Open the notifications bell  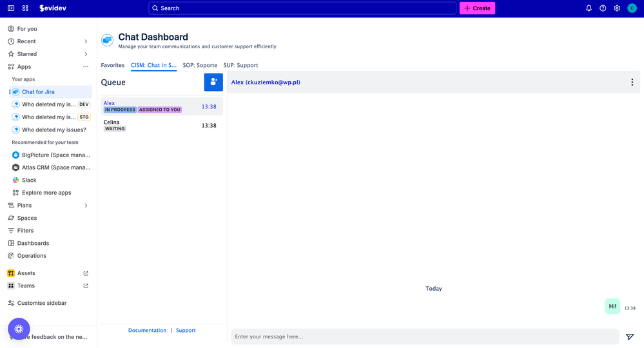pos(589,8)
